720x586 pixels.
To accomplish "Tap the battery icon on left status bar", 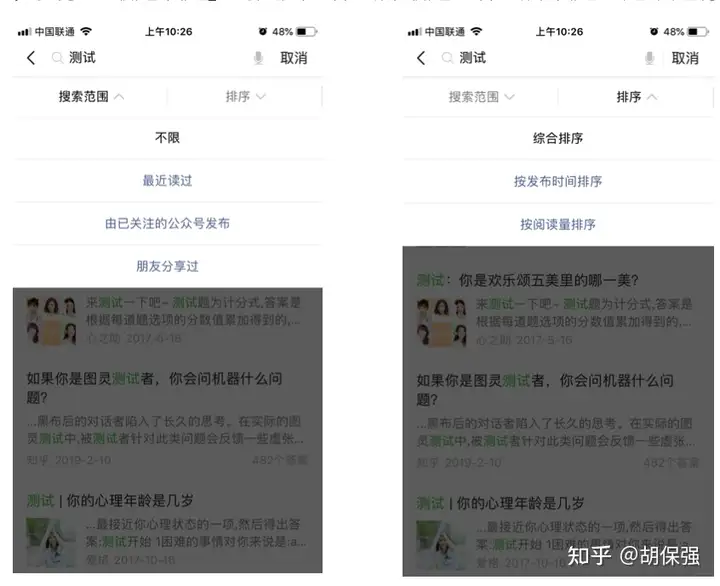I will tap(307, 32).
